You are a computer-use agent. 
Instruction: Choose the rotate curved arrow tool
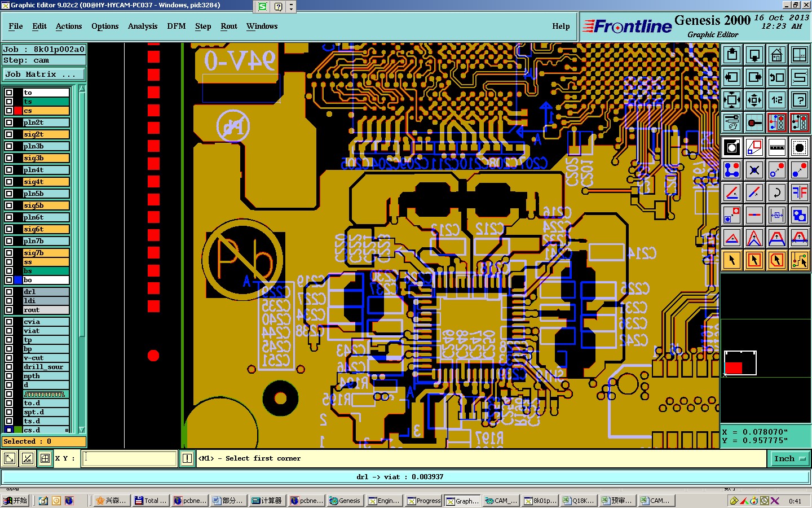777,192
